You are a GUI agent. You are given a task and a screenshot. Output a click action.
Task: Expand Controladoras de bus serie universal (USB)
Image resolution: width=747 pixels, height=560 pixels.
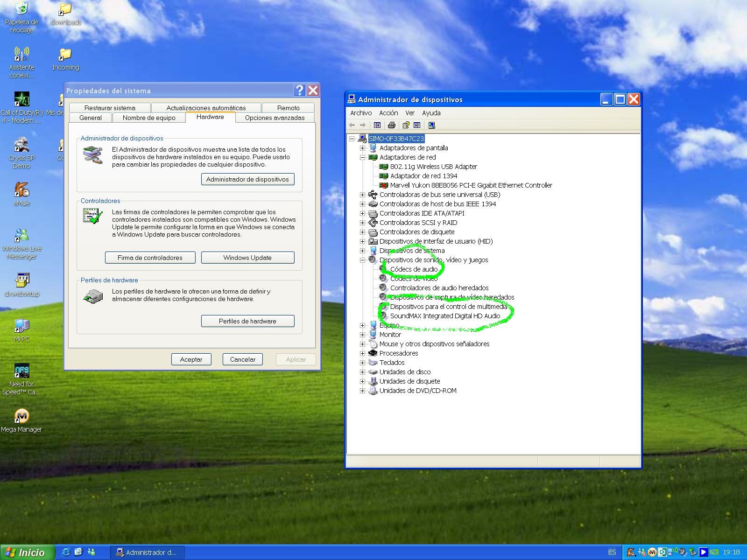coord(362,195)
